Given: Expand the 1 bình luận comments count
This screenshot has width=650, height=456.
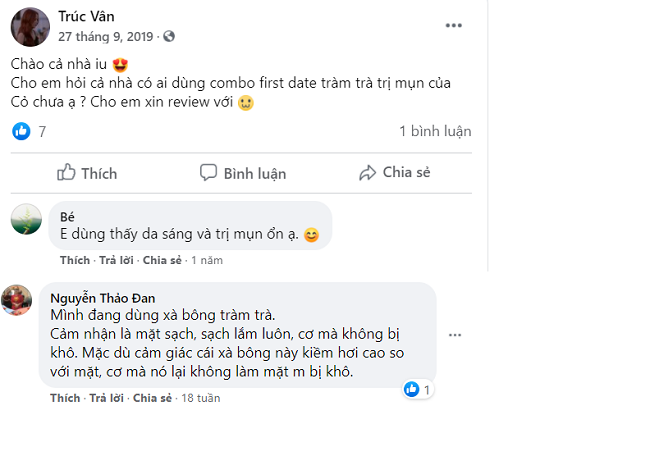Looking at the screenshot, I should (435, 131).
